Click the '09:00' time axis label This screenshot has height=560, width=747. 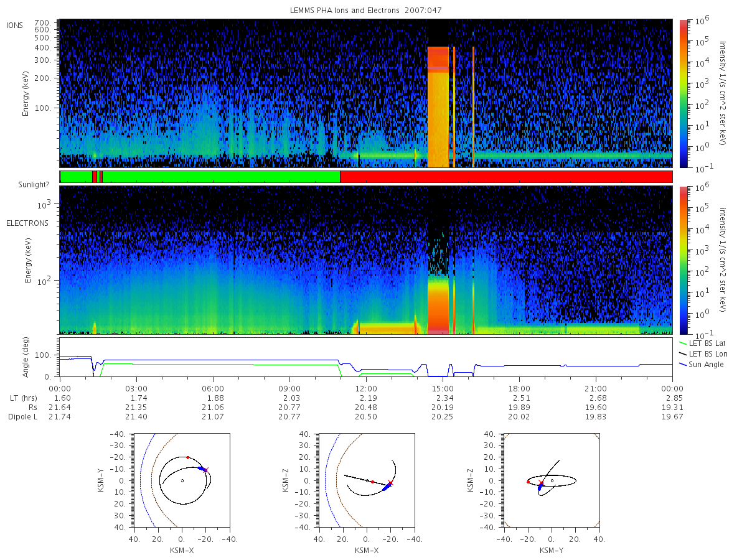(289, 388)
